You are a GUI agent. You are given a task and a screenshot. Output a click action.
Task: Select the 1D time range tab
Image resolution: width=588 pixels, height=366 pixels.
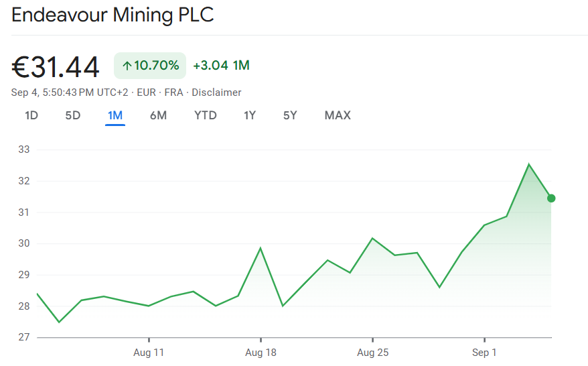tap(31, 115)
